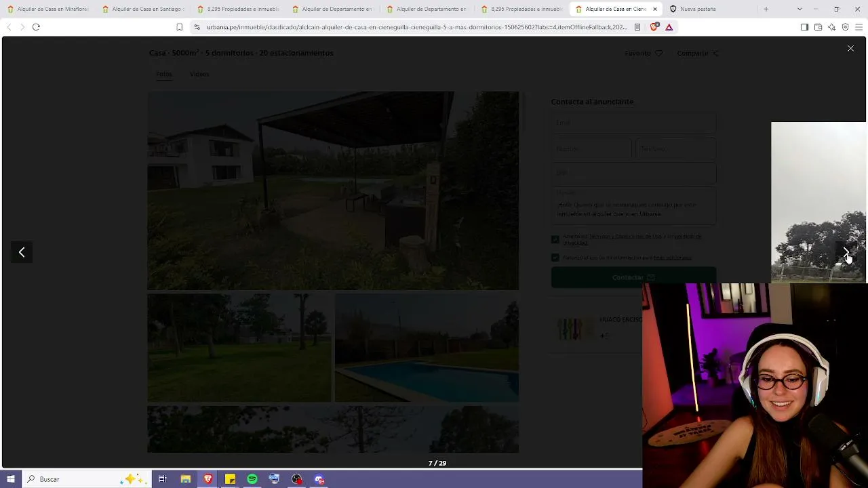Image resolution: width=868 pixels, height=488 pixels.
Task: Open Discord from taskbar
Action: pos(319,479)
